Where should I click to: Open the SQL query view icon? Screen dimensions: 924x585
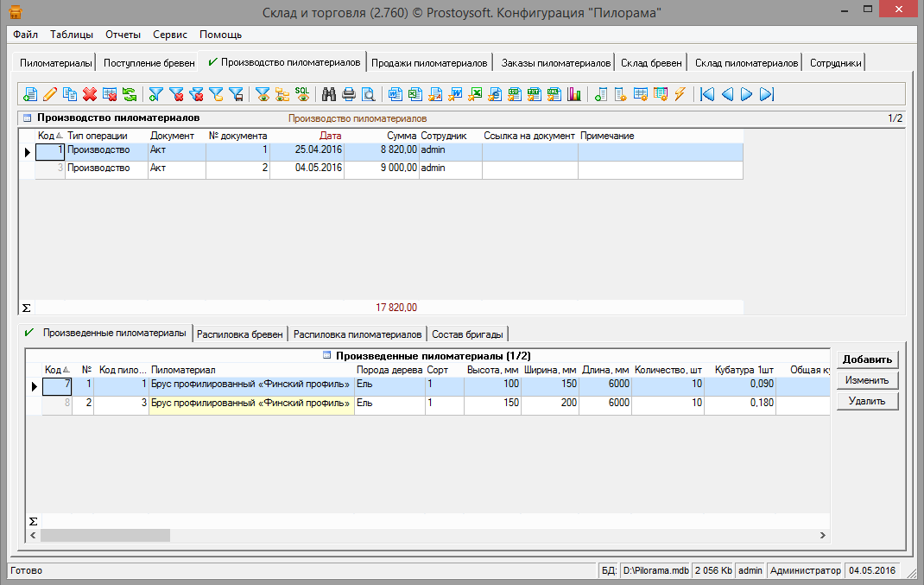click(x=302, y=94)
